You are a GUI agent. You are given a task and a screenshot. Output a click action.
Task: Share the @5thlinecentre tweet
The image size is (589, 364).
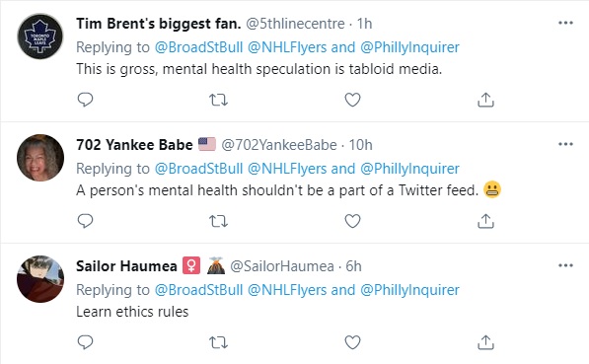485,100
